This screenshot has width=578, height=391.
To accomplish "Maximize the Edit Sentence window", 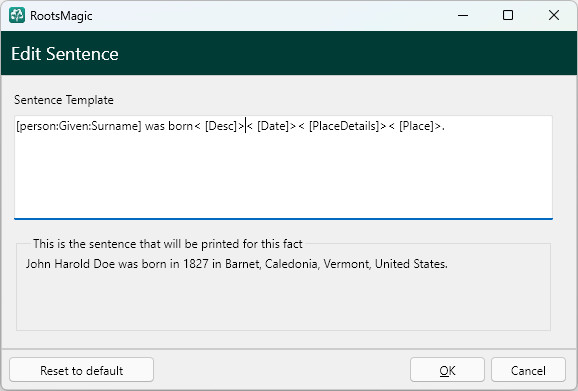I will point(508,15).
